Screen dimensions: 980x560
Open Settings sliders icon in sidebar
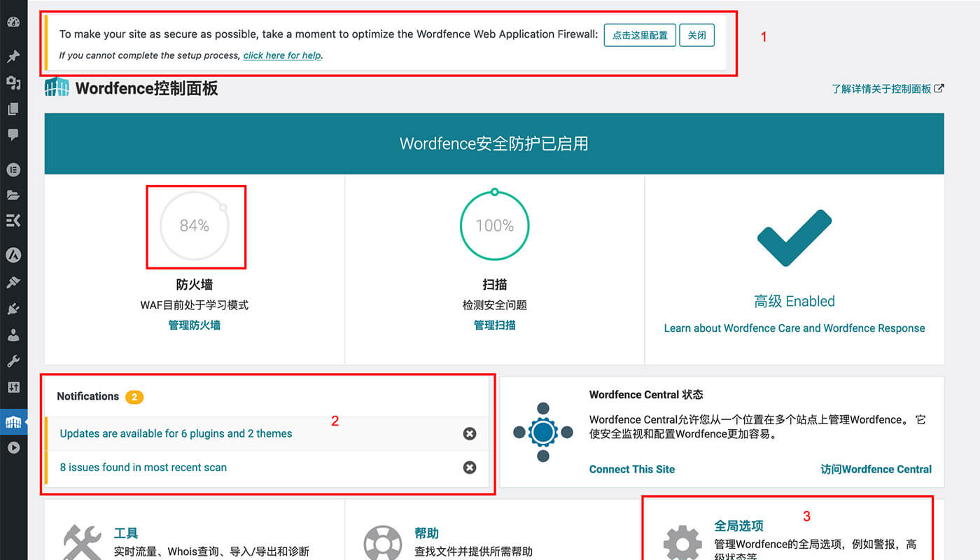[13, 387]
